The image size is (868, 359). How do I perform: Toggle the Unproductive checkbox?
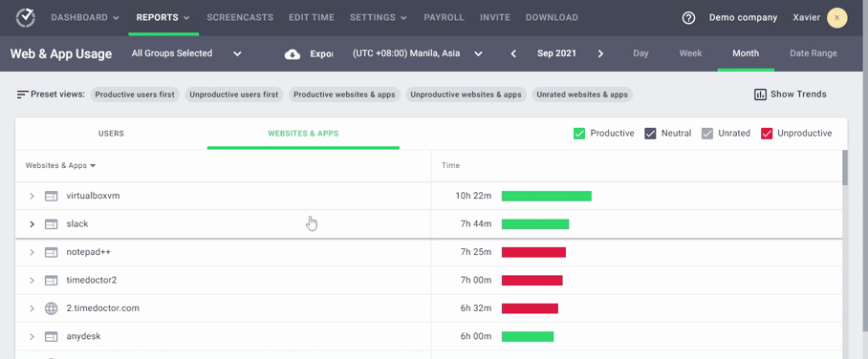point(767,134)
